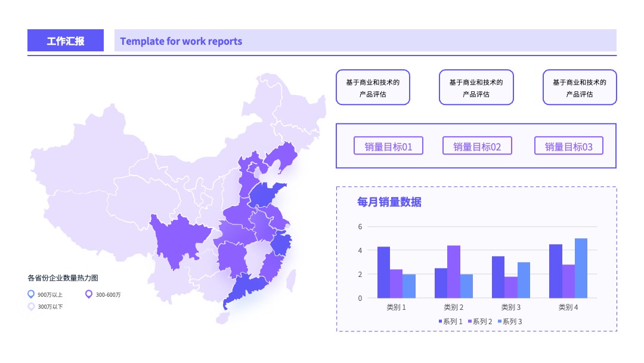Image resolution: width=644 pixels, height=363 pixels.
Task: Click the 销量目标03 button
Action: [x=568, y=146]
